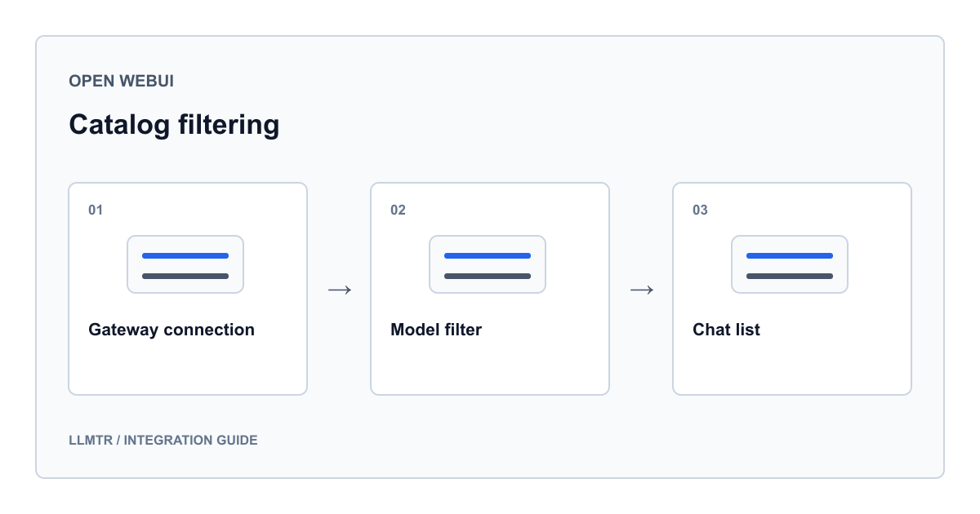Click the Chat list card icon
Image resolution: width=980 pixels, height=514 pixels.
point(790,264)
